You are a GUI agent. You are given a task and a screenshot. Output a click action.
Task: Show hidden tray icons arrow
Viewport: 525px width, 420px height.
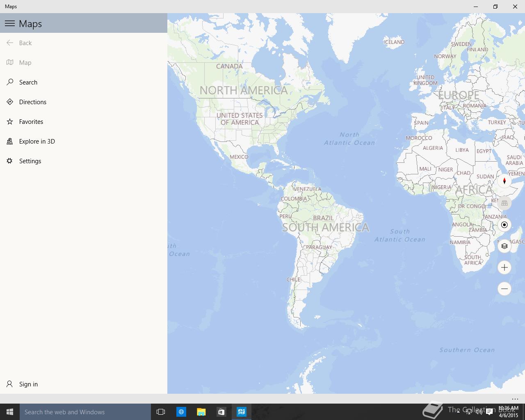click(458, 412)
